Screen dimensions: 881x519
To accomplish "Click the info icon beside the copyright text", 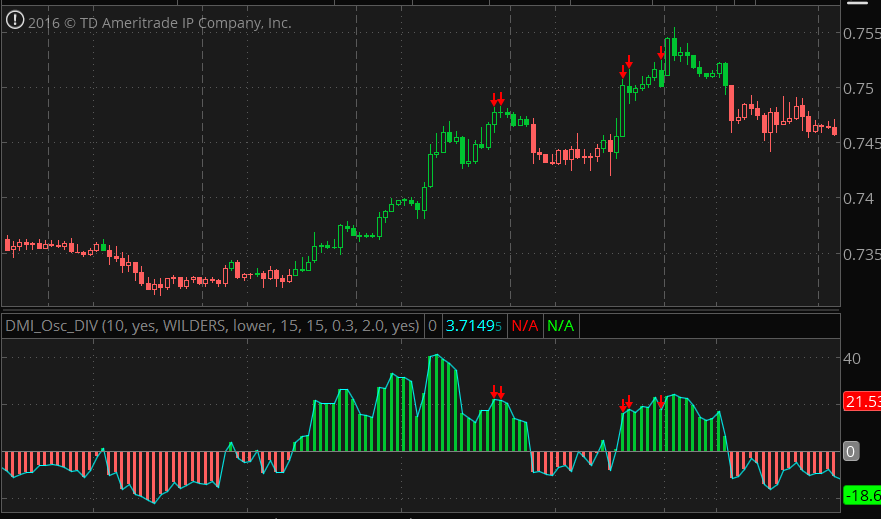I will [x=15, y=21].
